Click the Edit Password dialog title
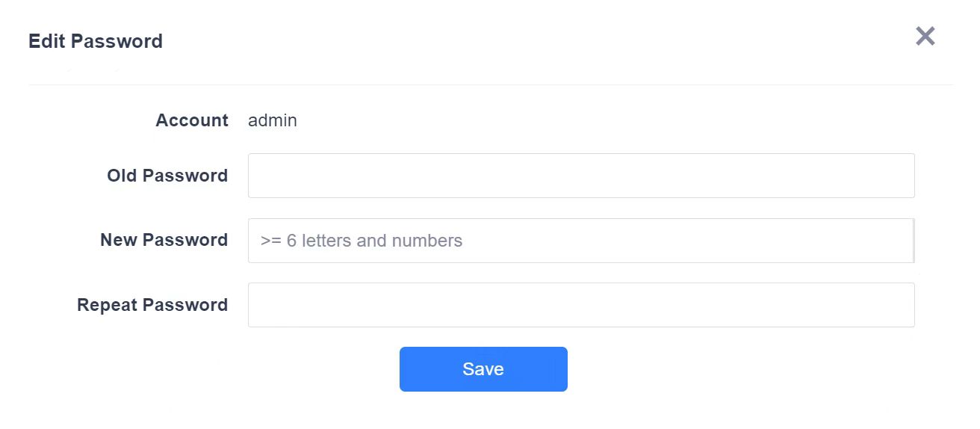This screenshot has height=429, width=980. pos(96,41)
